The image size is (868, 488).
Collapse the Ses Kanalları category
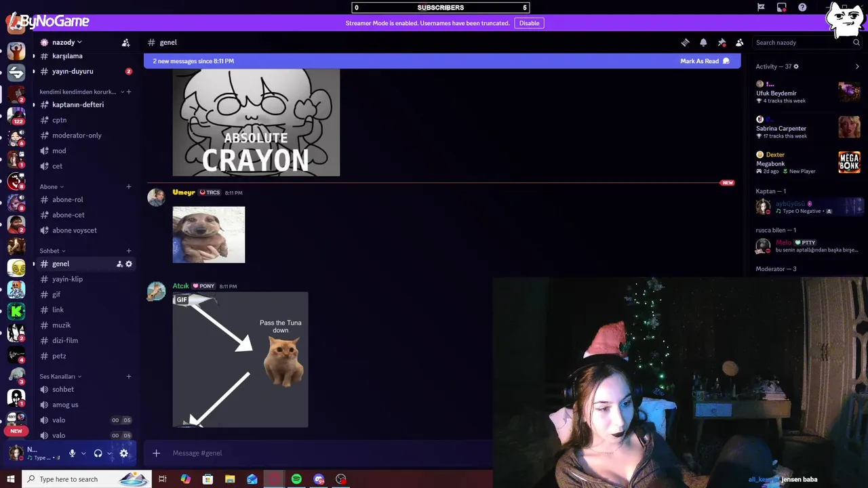(x=60, y=376)
